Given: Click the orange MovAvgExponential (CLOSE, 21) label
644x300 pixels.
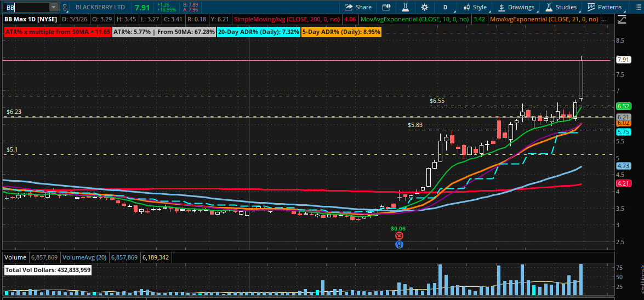Looking at the screenshot, I should [544, 19].
